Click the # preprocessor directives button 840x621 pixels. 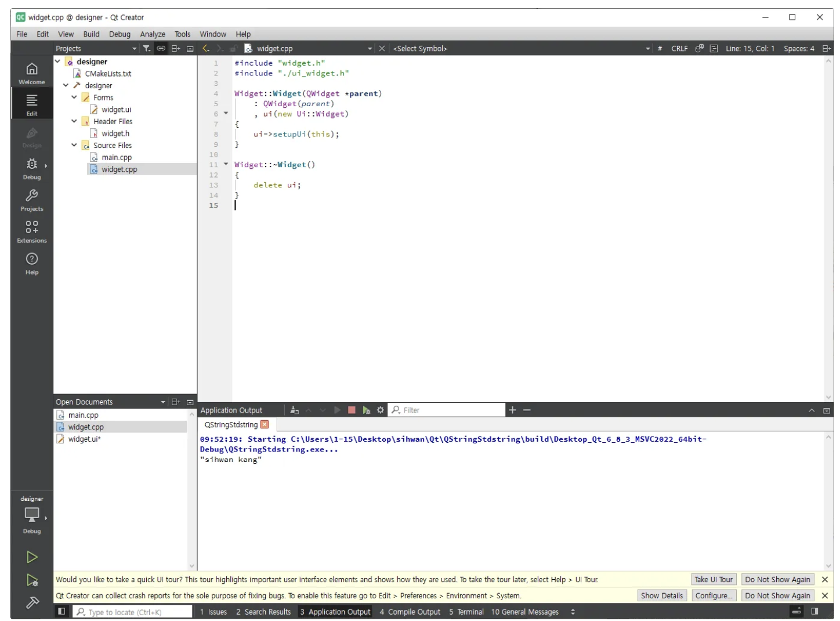point(660,49)
